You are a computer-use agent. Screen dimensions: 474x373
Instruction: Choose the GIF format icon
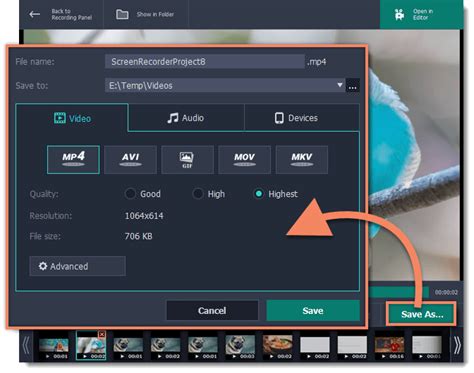[187, 160]
